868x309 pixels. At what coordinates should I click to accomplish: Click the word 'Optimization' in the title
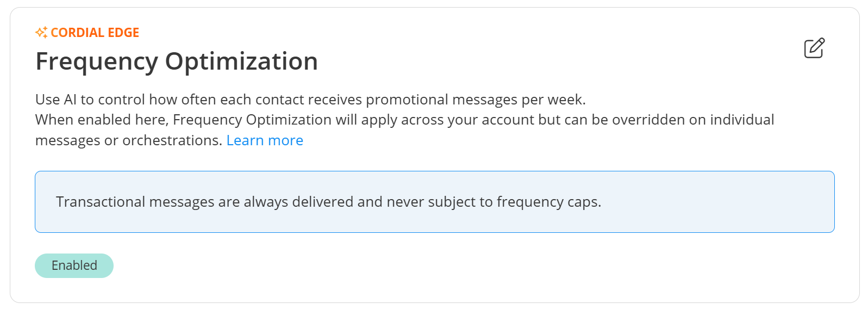[241, 61]
